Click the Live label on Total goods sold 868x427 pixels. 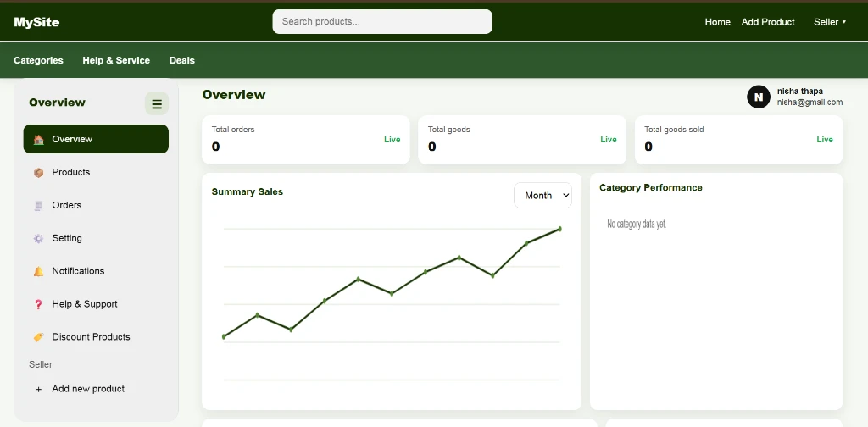(825, 140)
